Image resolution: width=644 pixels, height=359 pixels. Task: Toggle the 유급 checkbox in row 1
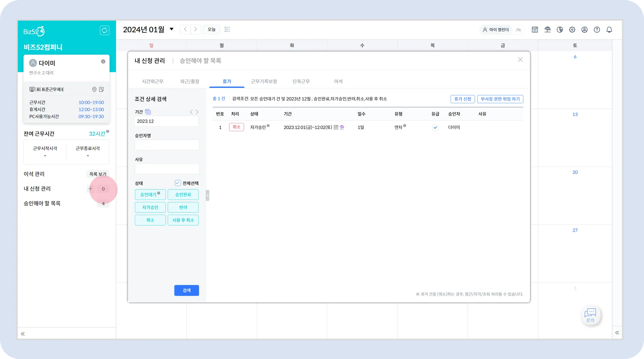(435, 127)
